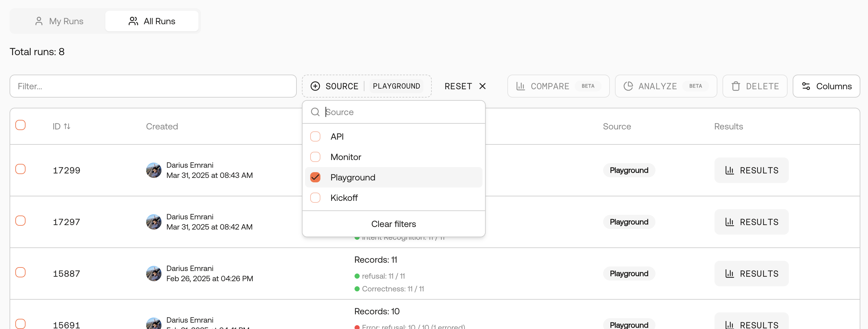Open the Source filter plus icon

pyautogui.click(x=315, y=86)
